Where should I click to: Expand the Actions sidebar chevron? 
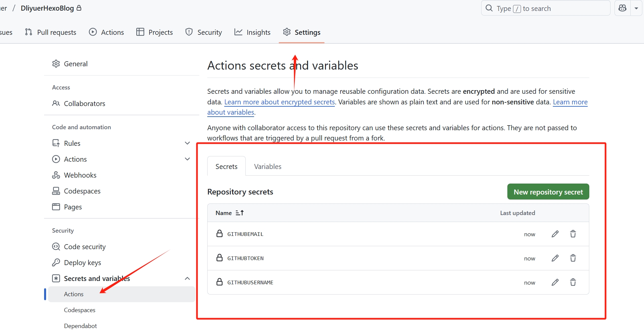tap(187, 159)
